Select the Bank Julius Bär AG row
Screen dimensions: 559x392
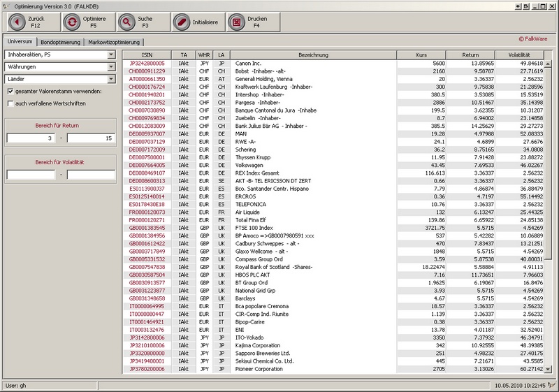pyautogui.click(x=333, y=126)
